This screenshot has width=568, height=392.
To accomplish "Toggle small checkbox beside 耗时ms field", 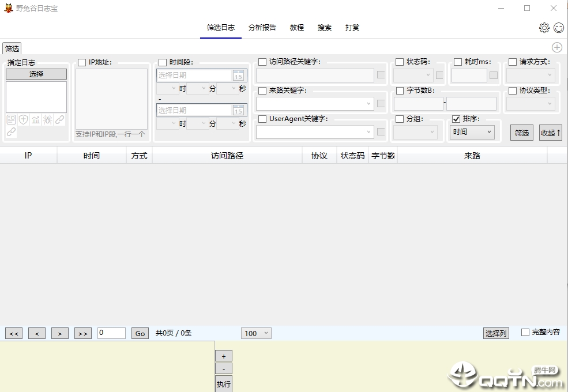I will pos(494,75).
